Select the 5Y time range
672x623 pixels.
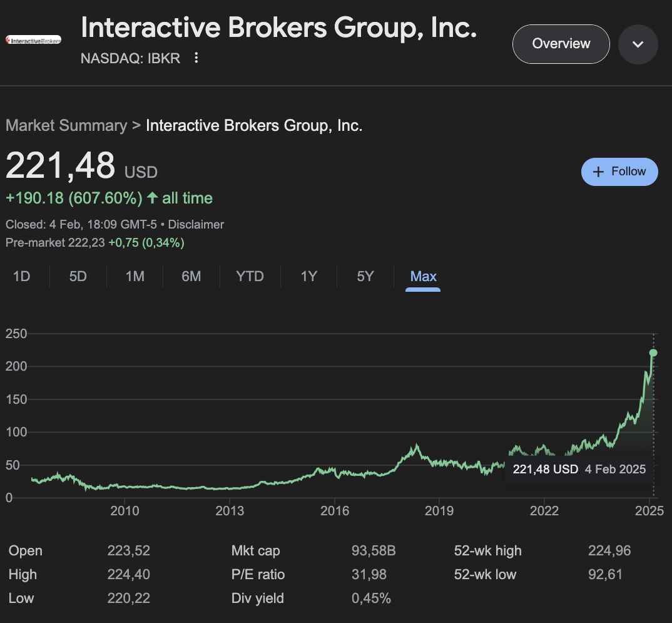(365, 276)
